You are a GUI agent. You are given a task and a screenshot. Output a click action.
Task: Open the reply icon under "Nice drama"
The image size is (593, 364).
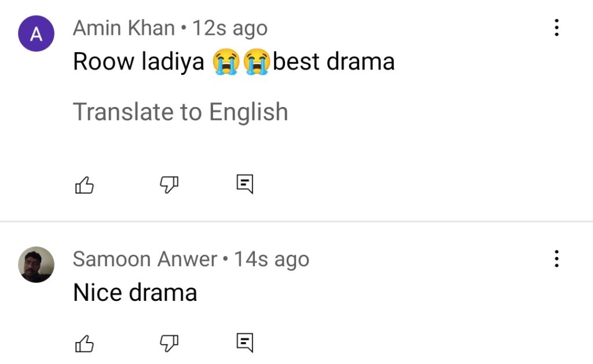[x=245, y=343]
